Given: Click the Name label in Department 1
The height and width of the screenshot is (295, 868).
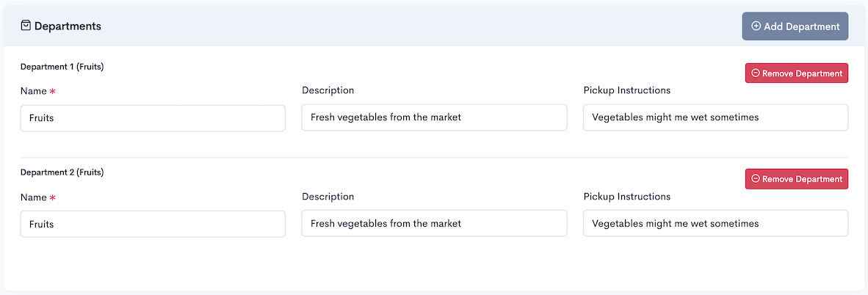Looking at the screenshot, I should (33, 91).
